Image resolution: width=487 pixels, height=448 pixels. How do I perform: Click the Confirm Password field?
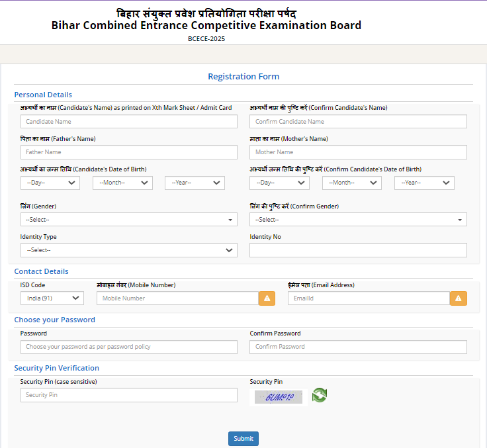(x=358, y=347)
